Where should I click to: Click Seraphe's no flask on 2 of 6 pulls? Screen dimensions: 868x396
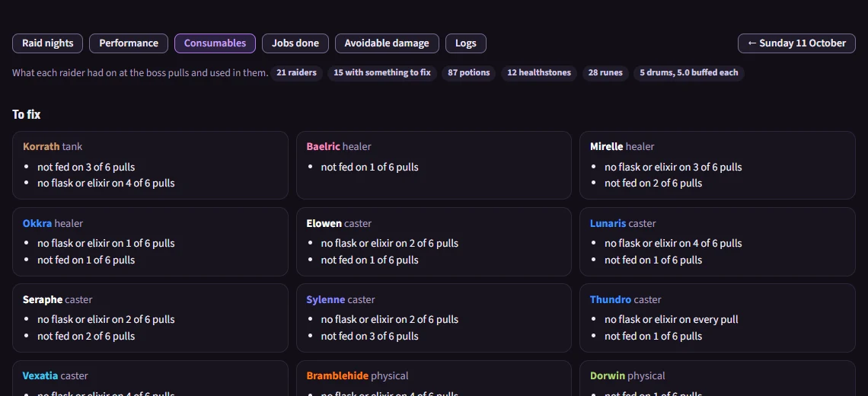tap(106, 320)
